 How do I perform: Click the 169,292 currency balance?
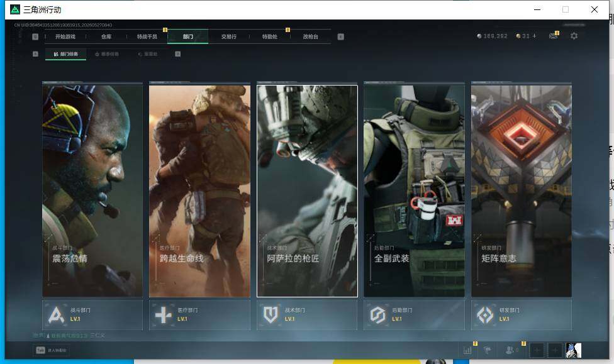(492, 36)
